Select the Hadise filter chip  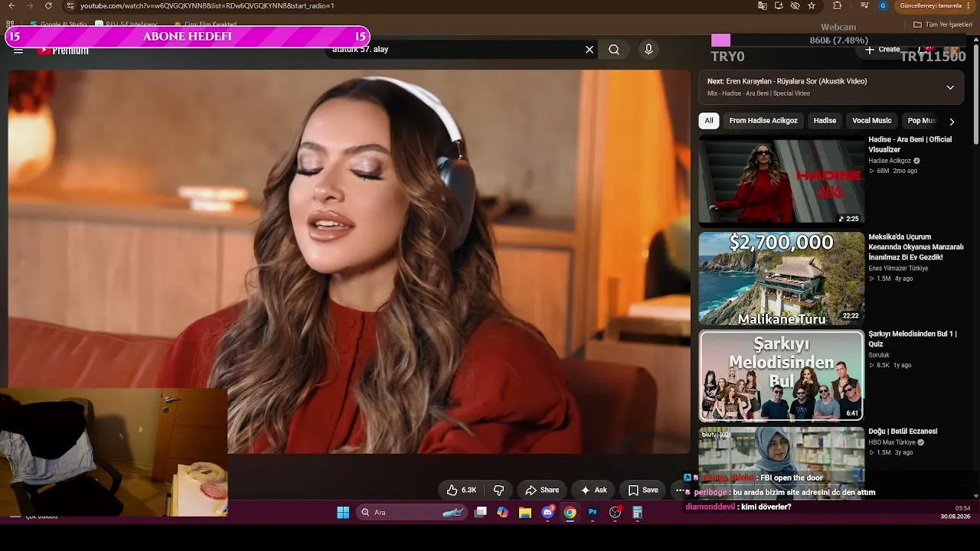coord(825,121)
